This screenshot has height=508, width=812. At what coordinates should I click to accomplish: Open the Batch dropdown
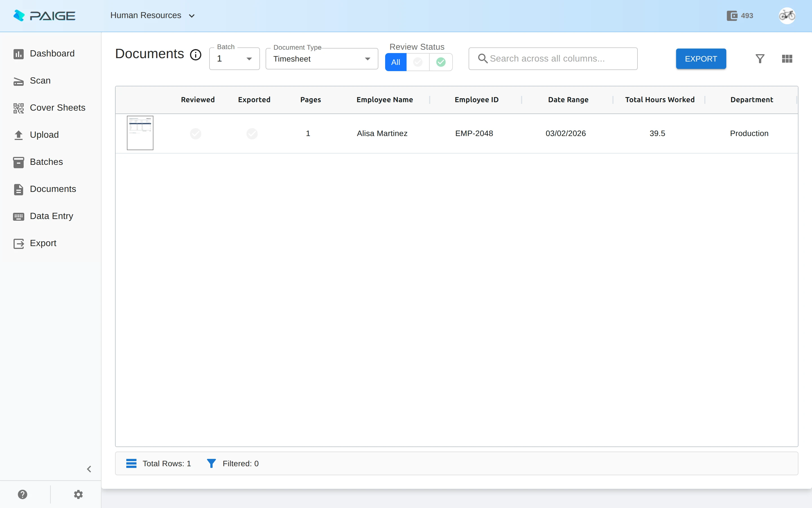point(235,59)
